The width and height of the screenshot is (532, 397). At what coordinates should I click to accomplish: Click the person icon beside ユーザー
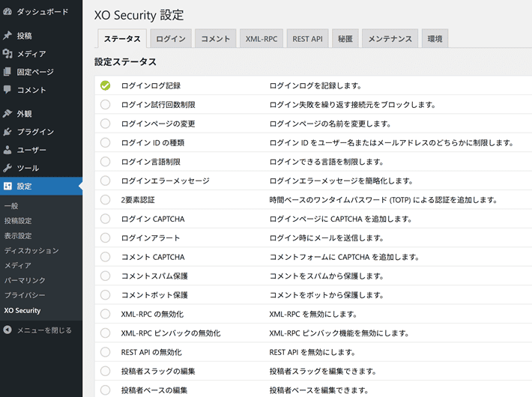(x=7, y=150)
